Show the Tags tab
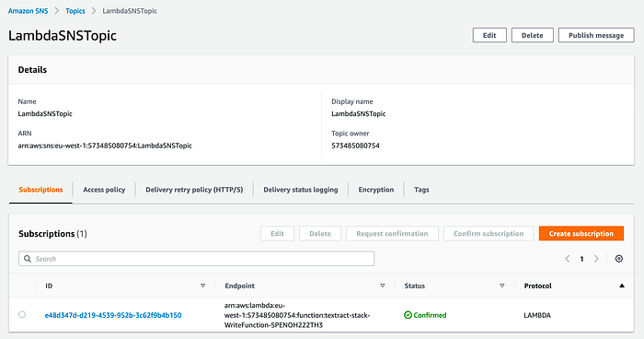This screenshot has width=644, height=339. pos(421,190)
